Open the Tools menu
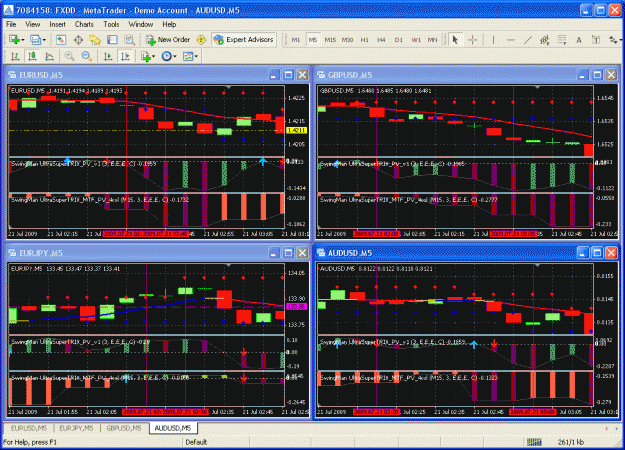This screenshot has width=625, height=450. tap(111, 24)
